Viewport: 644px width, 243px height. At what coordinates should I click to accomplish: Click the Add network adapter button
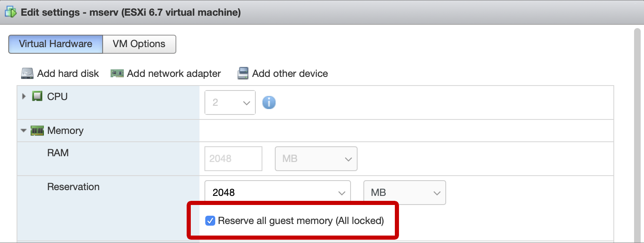pyautogui.click(x=166, y=74)
